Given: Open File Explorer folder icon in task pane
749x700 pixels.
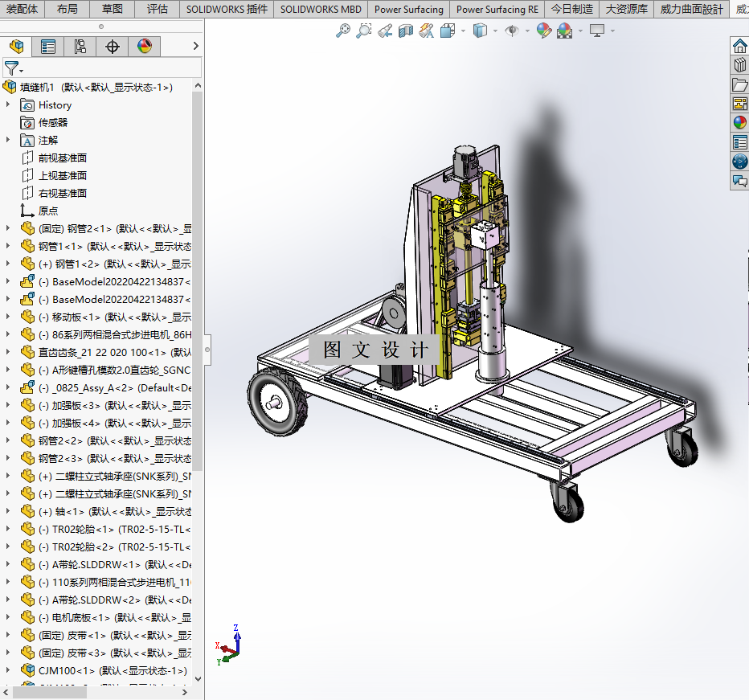Looking at the screenshot, I should (x=739, y=84).
